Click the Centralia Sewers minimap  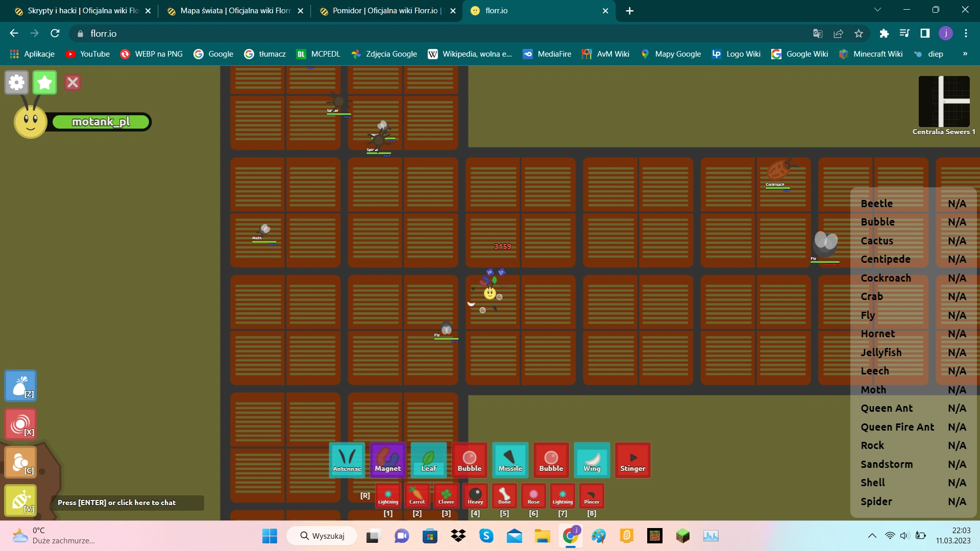[x=944, y=101]
